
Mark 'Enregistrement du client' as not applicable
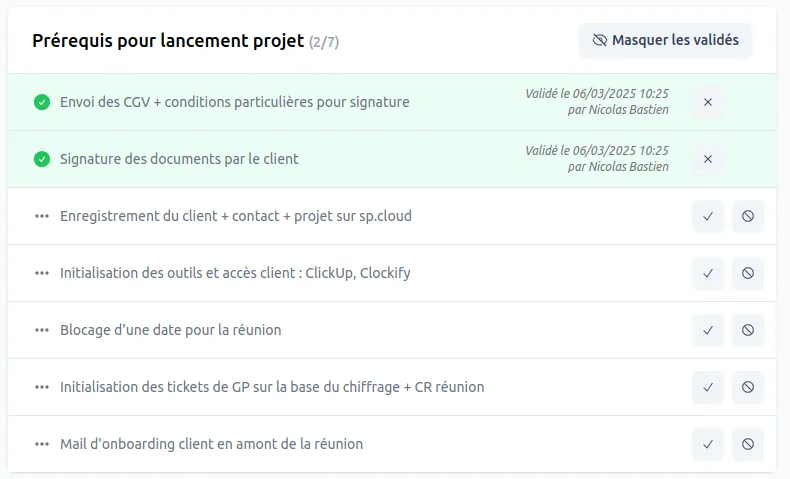pyautogui.click(x=748, y=216)
